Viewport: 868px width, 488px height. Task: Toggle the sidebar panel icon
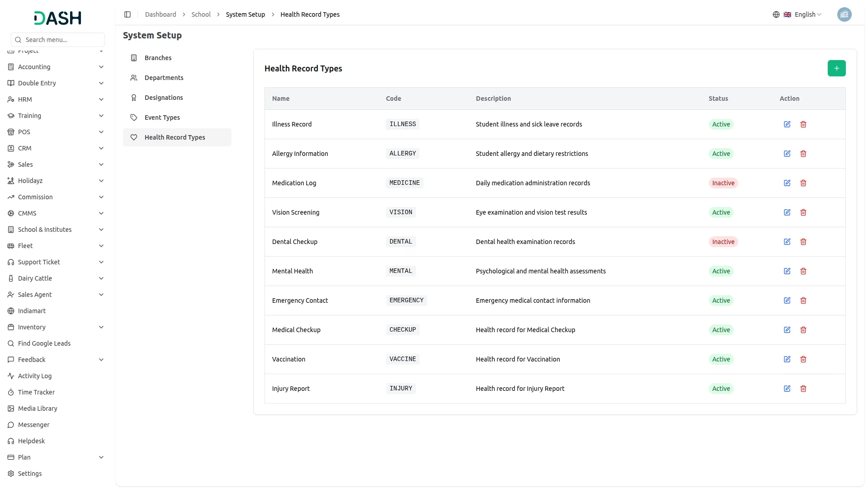127,14
